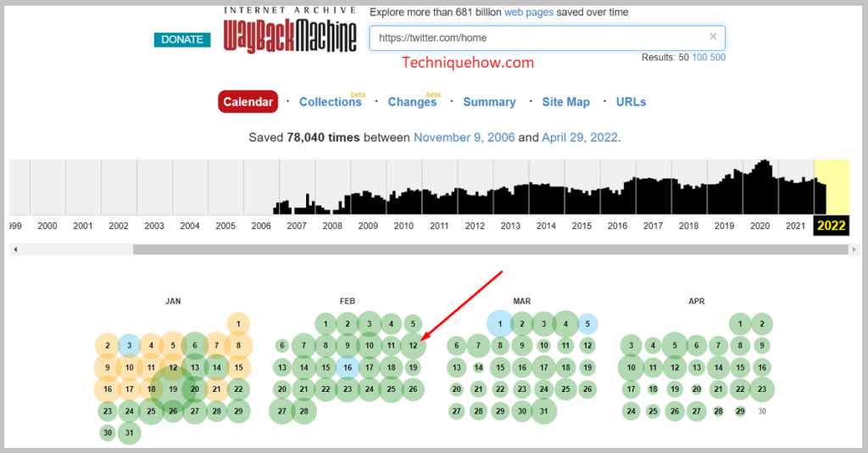
Task: Open January 1 snapshot bubble
Action: tap(238, 324)
